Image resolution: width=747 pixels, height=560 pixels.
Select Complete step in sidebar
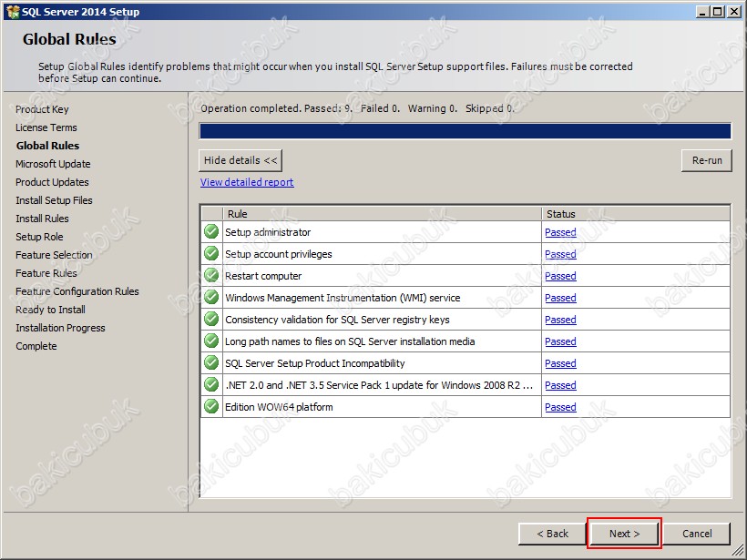(36, 346)
